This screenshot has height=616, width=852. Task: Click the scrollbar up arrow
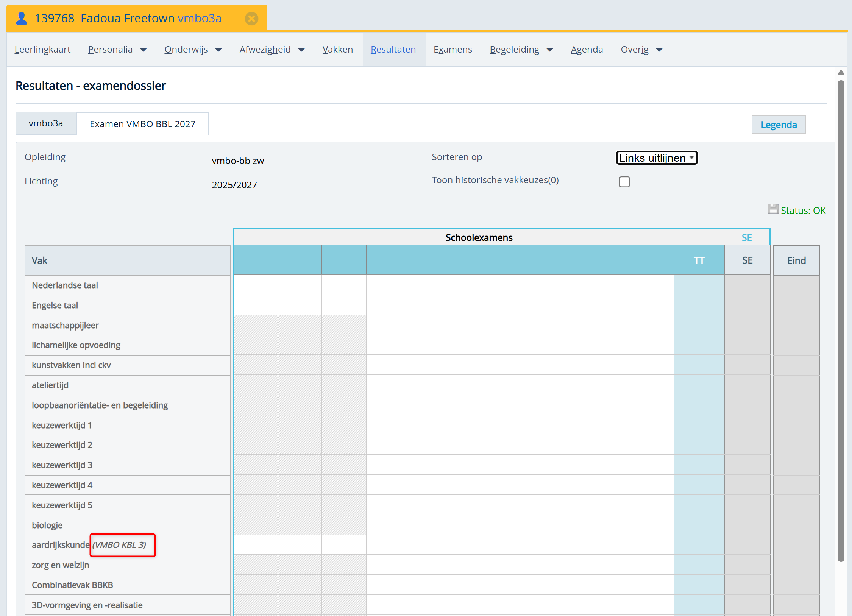[x=841, y=73]
